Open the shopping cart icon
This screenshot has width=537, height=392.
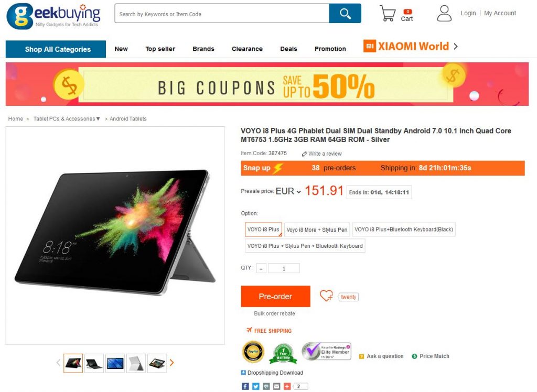tap(388, 13)
